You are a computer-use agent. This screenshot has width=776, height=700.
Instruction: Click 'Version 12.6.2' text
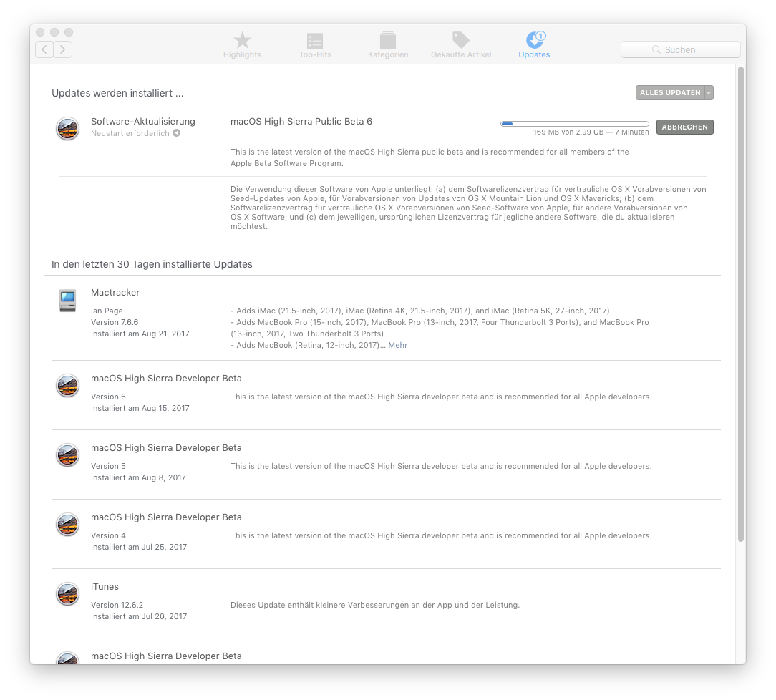[x=117, y=605]
